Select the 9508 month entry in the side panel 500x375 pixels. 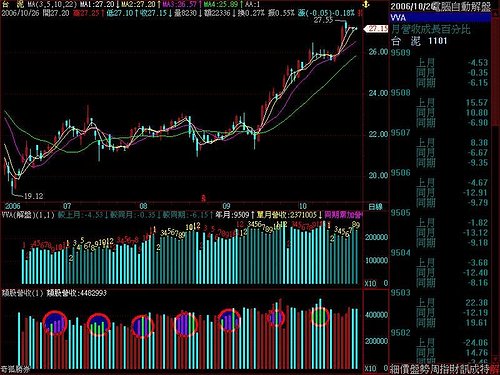click(400, 93)
